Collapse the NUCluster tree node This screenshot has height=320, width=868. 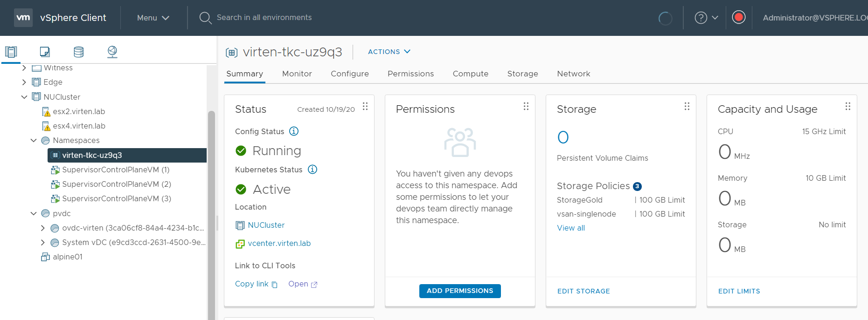[x=24, y=97]
